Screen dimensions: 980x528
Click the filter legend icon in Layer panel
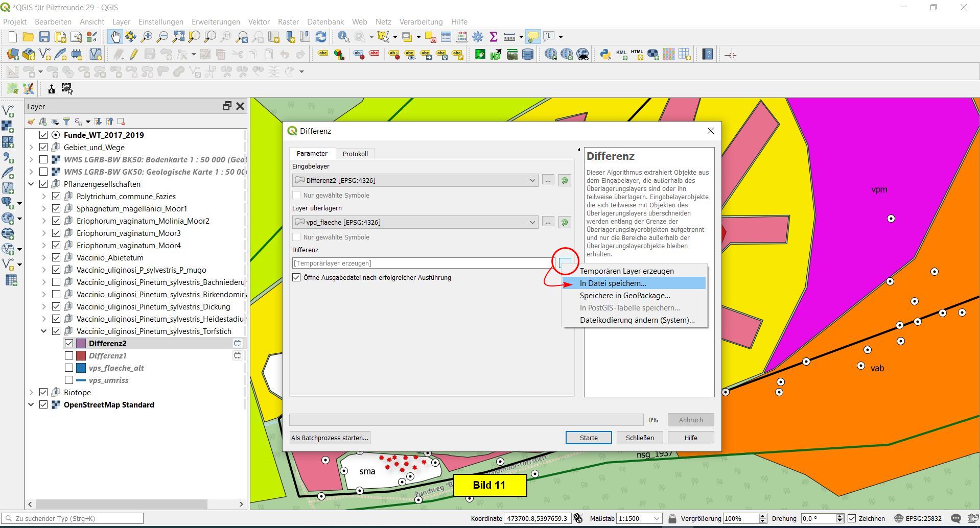pyautogui.click(x=66, y=122)
